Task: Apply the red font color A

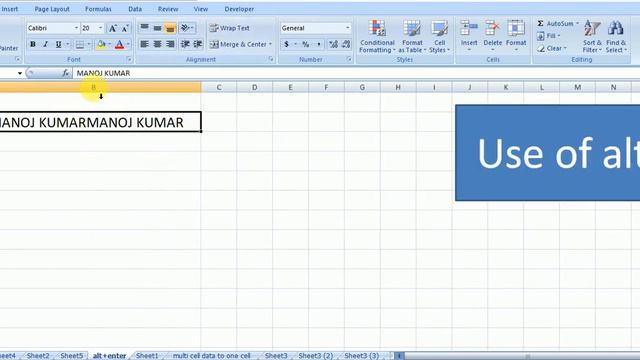Action: pos(119,44)
